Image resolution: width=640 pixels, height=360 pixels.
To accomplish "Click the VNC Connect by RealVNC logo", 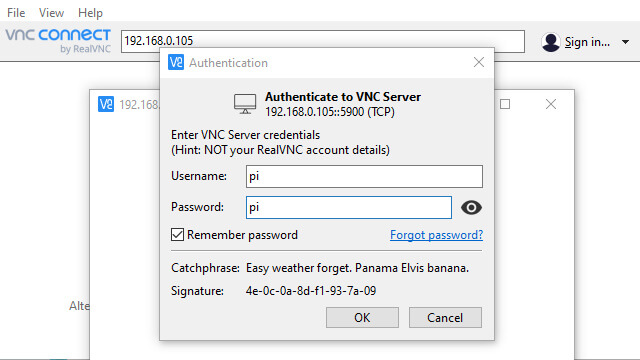I will [x=58, y=41].
